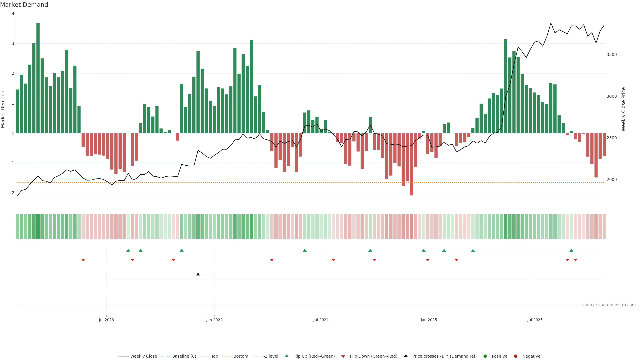Click the green Positive circle in legend
This screenshot has width=644, height=362.
point(485,356)
